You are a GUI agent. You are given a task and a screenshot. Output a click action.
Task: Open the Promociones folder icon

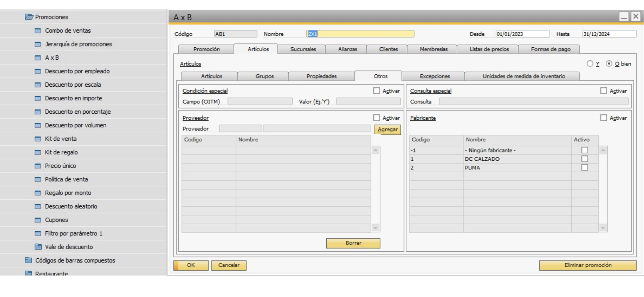pyautogui.click(x=29, y=17)
